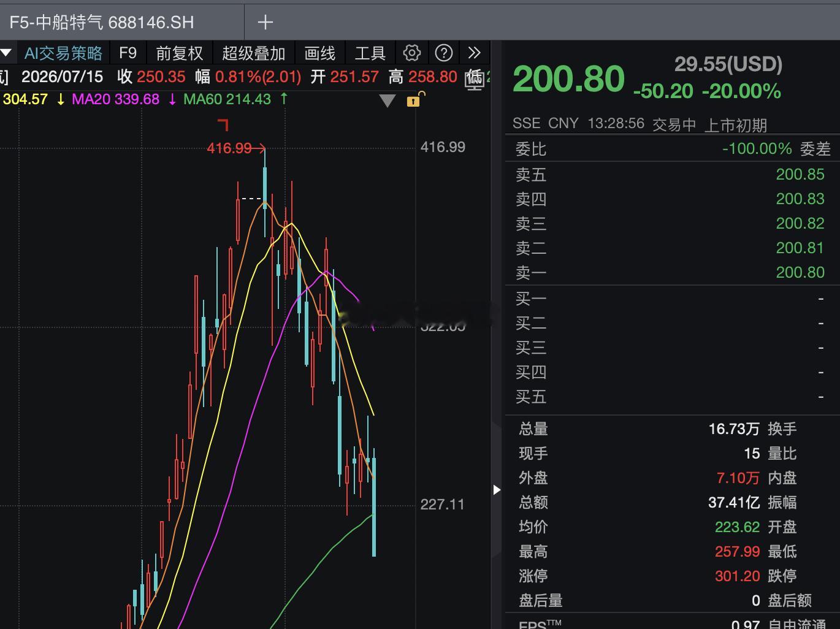The image size is (840, 629).
Task: Click the 内盘 label
Action: click(782, 478)
